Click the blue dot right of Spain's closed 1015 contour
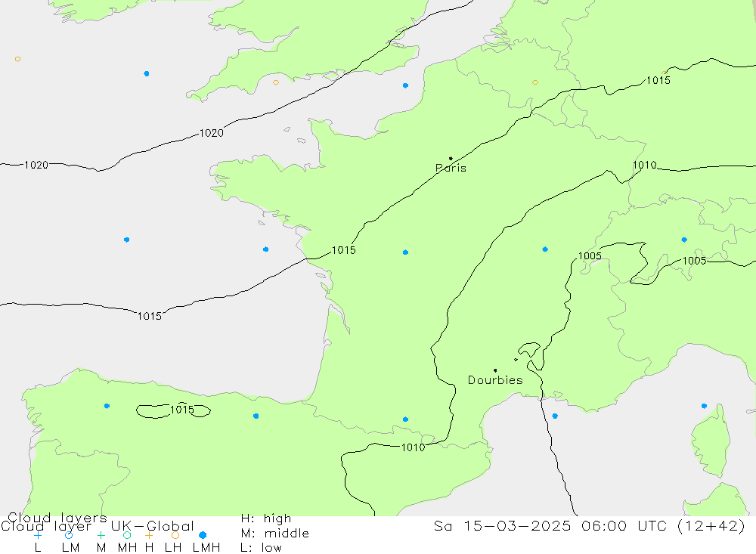Image resolution: width=756 pixels, height=554 pixels. tap(256, 416)
